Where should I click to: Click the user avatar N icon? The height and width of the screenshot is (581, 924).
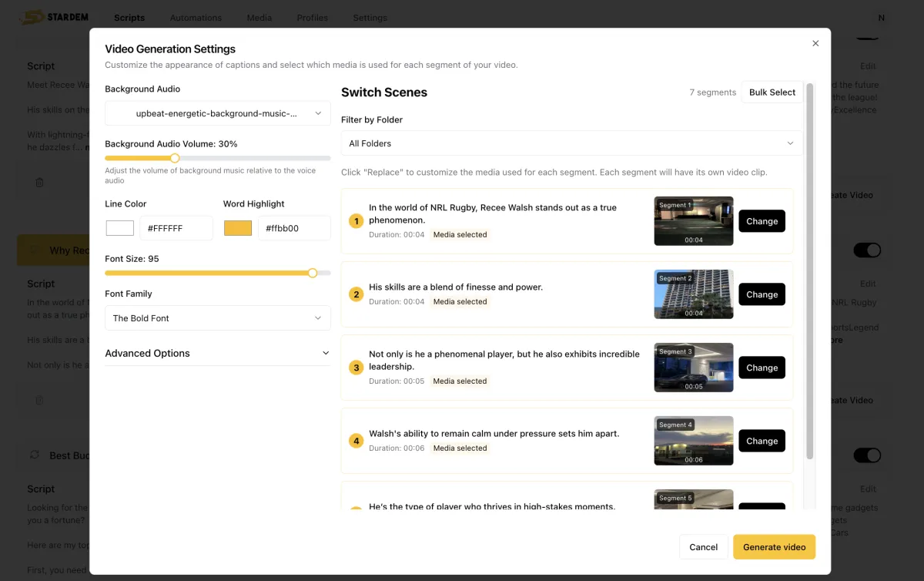click(x=881, y=18)
